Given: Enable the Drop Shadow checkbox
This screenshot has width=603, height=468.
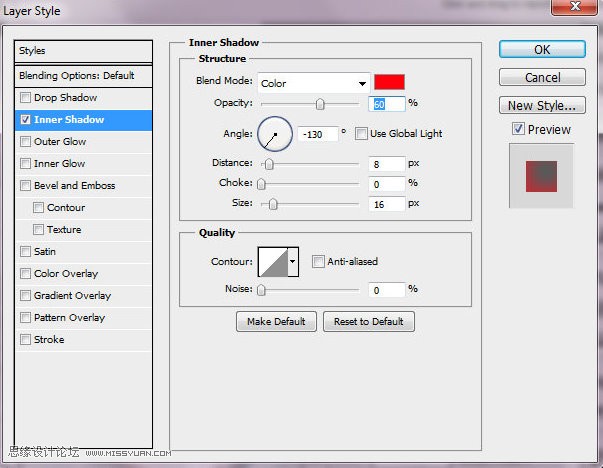Looking at the screenshot, I should (x=25, y=98).
